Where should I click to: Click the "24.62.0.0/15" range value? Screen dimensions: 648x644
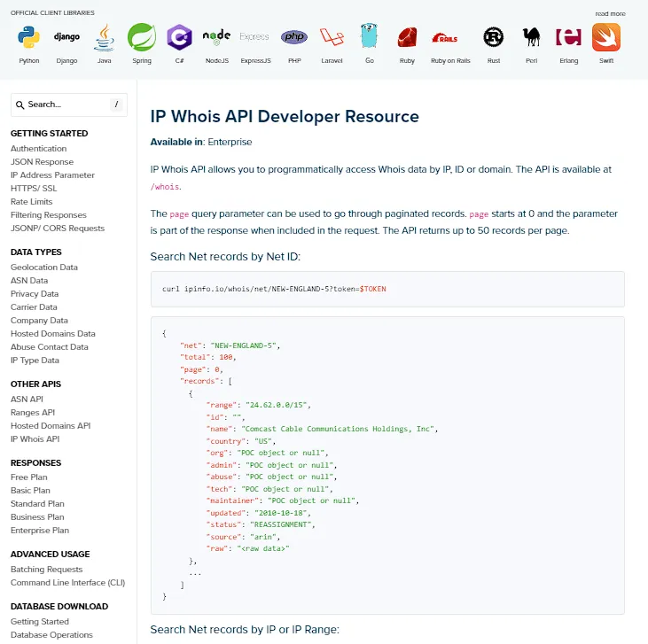[276, 405]
